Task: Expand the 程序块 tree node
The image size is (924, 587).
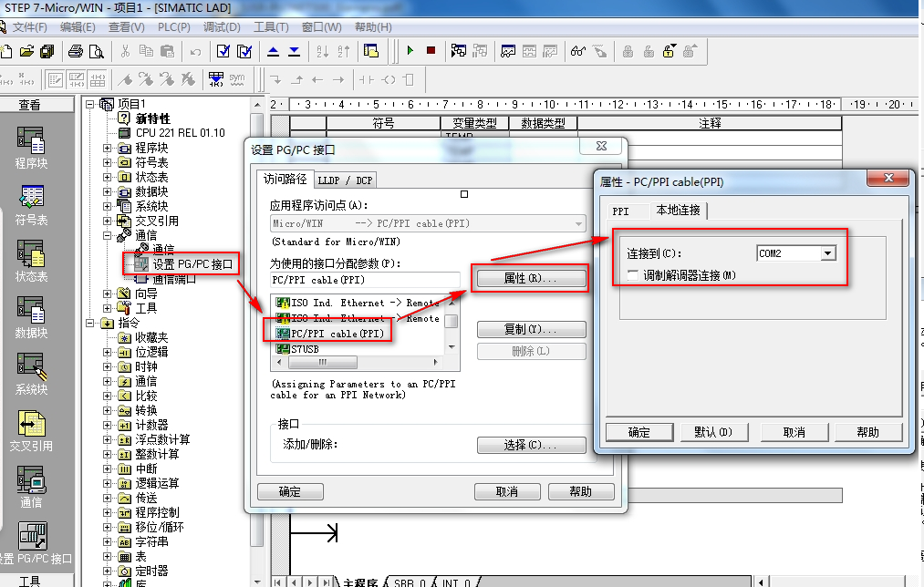Action: [108, 148]
